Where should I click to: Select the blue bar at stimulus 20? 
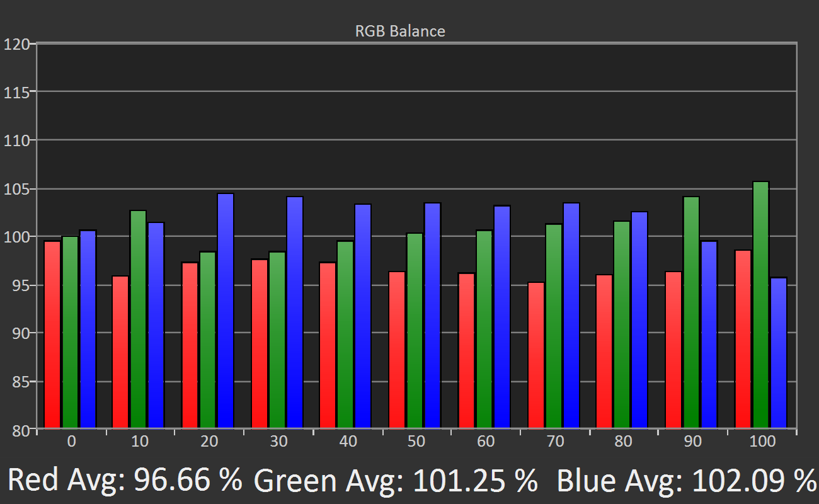click(x=226, y=311)
